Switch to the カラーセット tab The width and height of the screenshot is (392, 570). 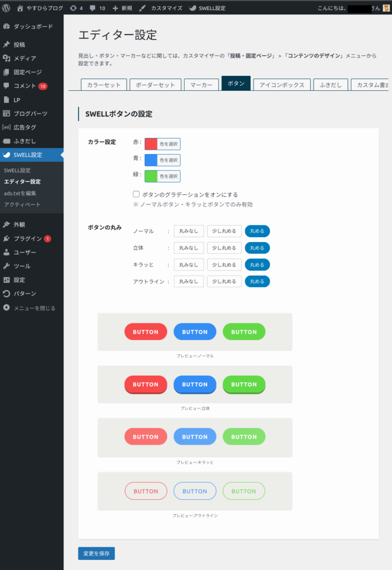pos(104,85)
